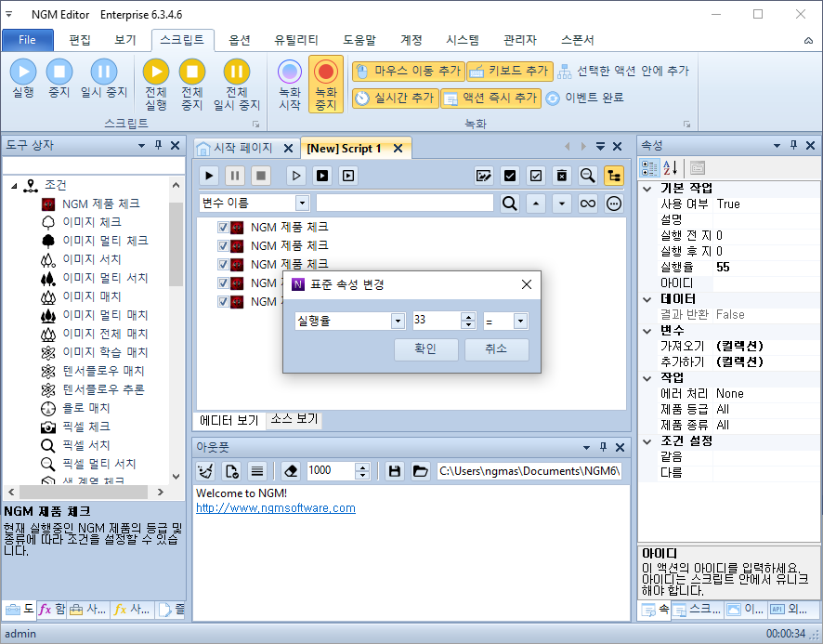Increase the 1000 output line spinner
The image size is (823, 644).
[362, 467]
